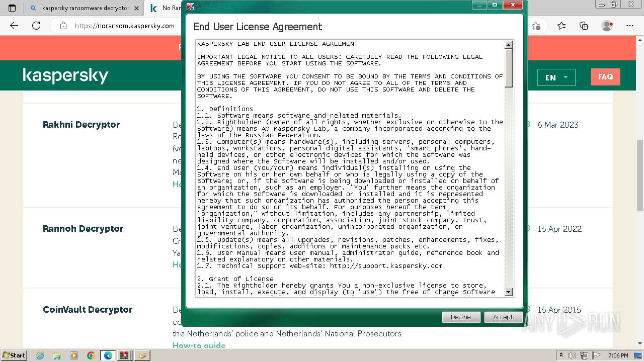This screenshot has width=644, height=362.
Task: Open the EN language dropdown
Action: pyautogui.click(x=556, y=77)
